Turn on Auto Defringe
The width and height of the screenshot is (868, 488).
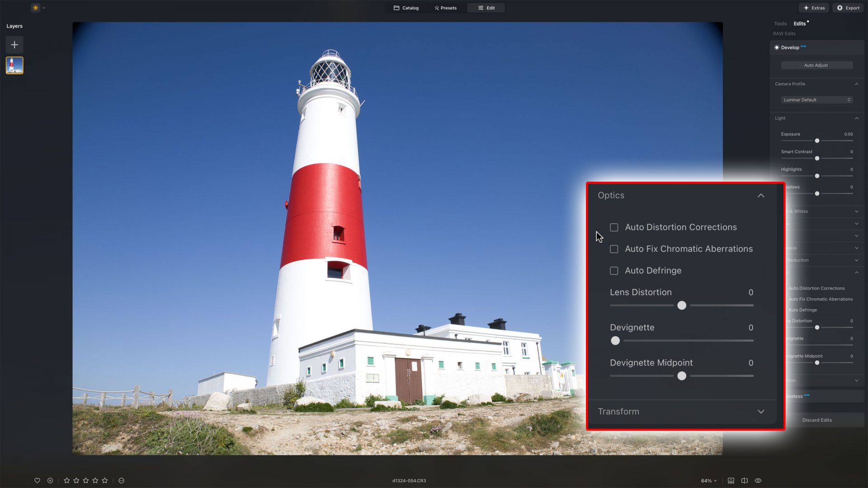pos(614,271)
